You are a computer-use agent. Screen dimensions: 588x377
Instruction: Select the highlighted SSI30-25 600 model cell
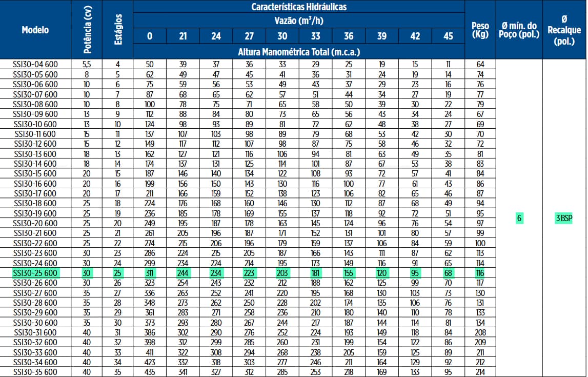pos(35,273)
